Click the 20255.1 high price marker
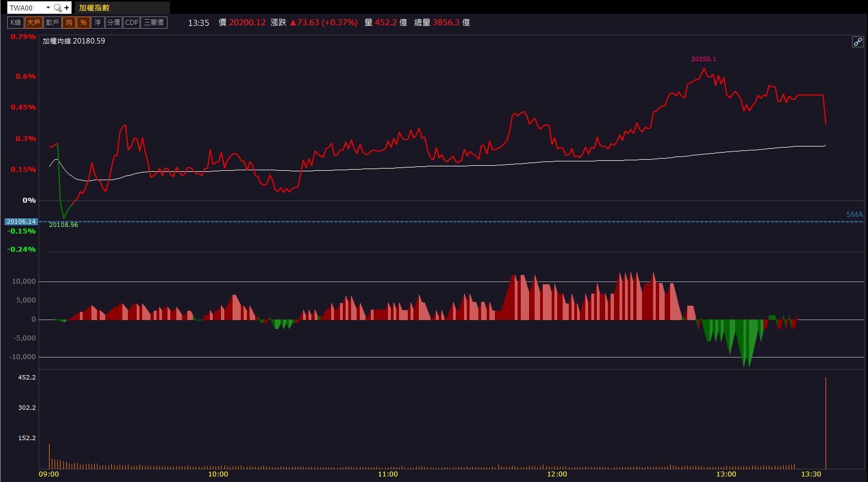 coord(704,59)
